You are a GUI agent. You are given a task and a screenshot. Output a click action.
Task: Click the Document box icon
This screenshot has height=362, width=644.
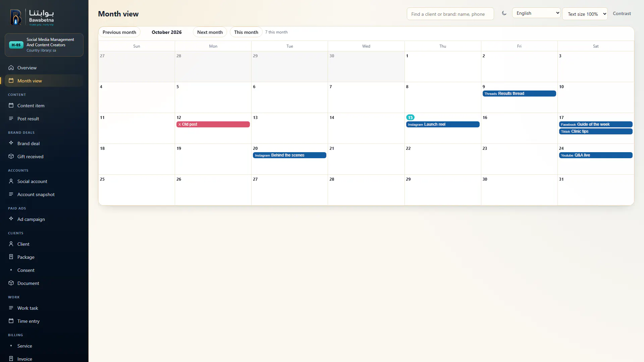(x=11, y=283)
